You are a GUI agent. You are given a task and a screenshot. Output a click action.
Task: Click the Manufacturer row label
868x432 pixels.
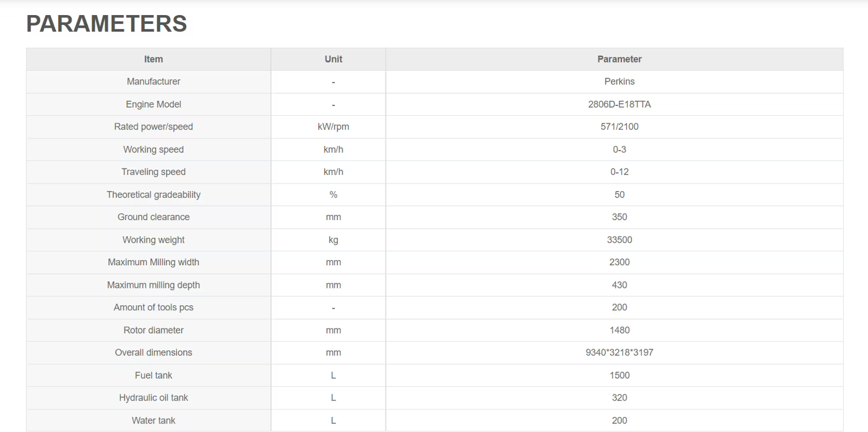pyautogui.click(x=153, y=82)
